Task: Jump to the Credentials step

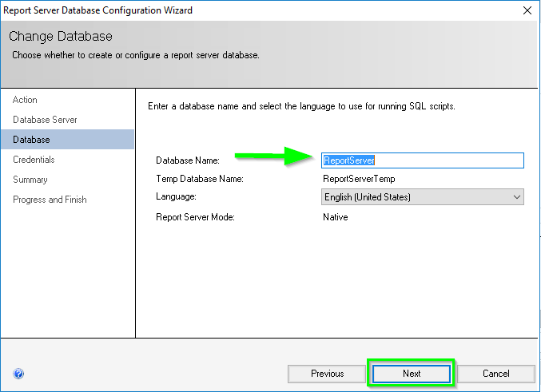Action: [x=34, y=160]
